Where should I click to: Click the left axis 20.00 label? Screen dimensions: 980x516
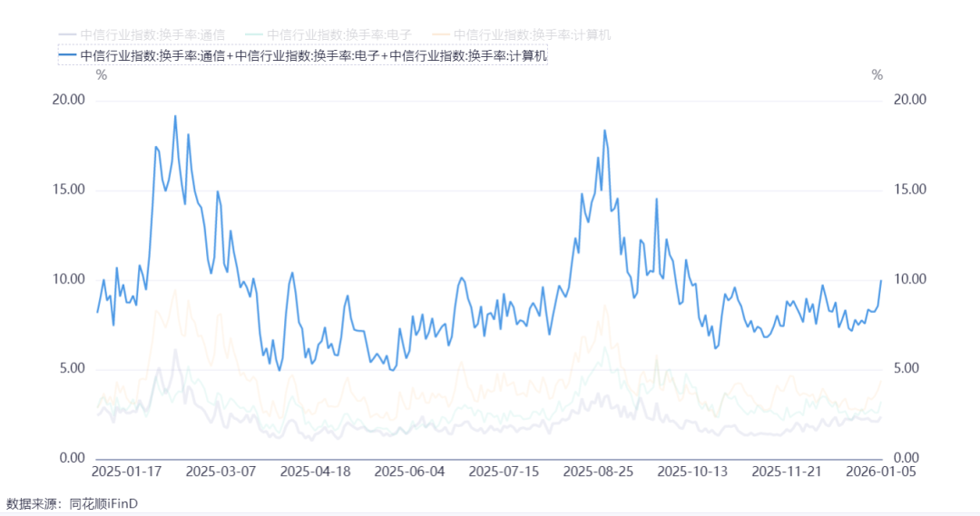(x=69, y=100)
